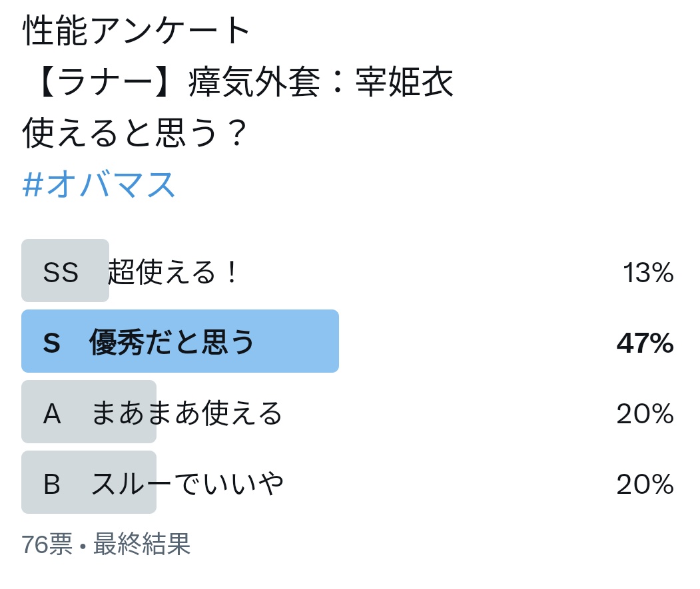Click the 20% value beside まあまあ使える
This screenshot has height=589, width=700.
click(645, 414)
